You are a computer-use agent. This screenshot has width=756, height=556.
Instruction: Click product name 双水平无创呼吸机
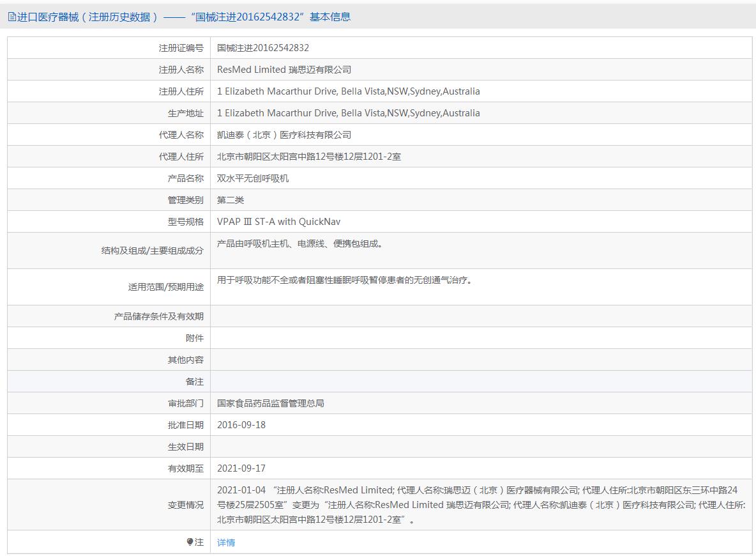pos(253,178)
